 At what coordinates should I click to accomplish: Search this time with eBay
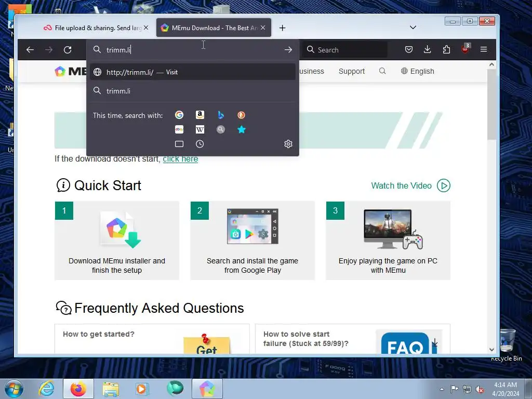tap(179, 129)
